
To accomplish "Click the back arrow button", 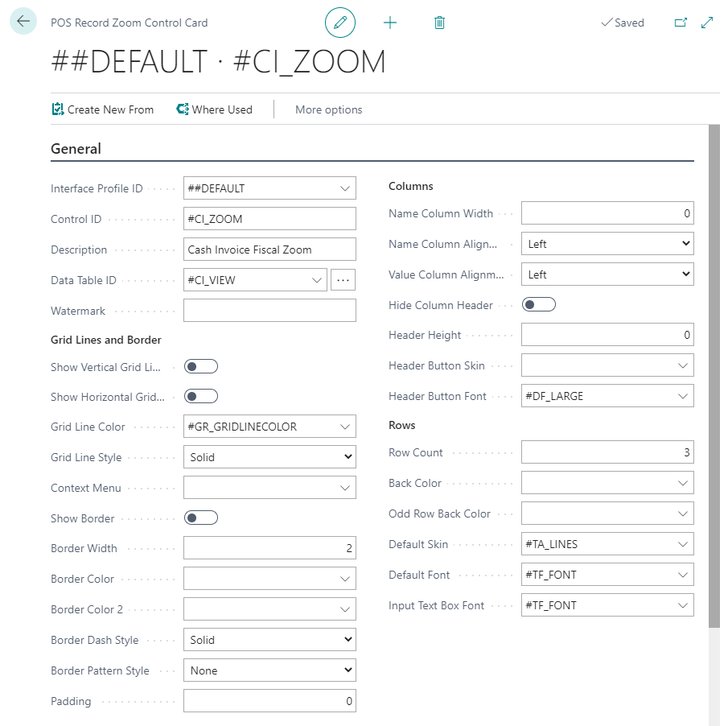I will [x=23, y=22].
